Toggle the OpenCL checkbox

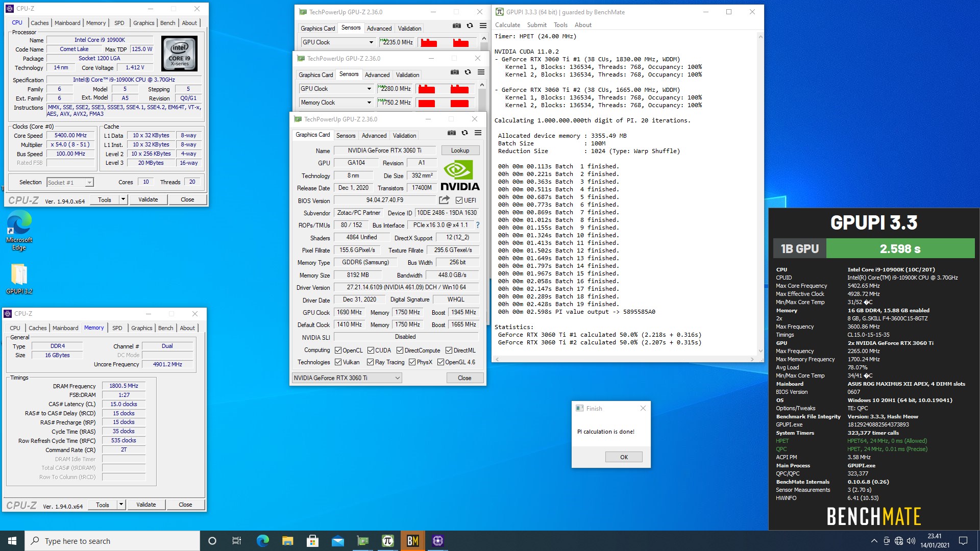click(338, 350)
